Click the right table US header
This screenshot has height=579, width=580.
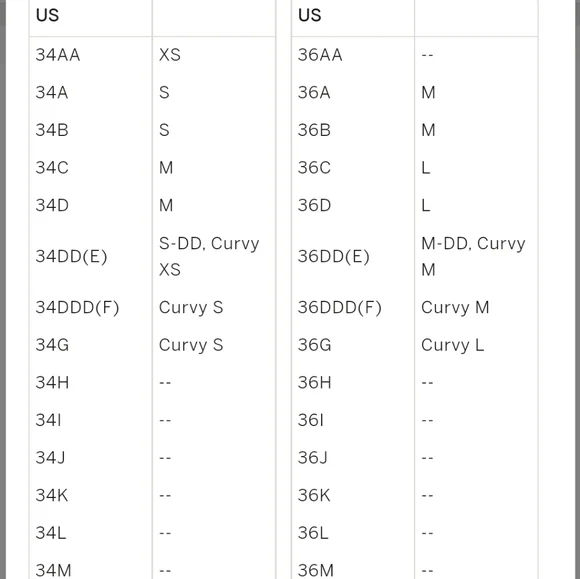310,16
